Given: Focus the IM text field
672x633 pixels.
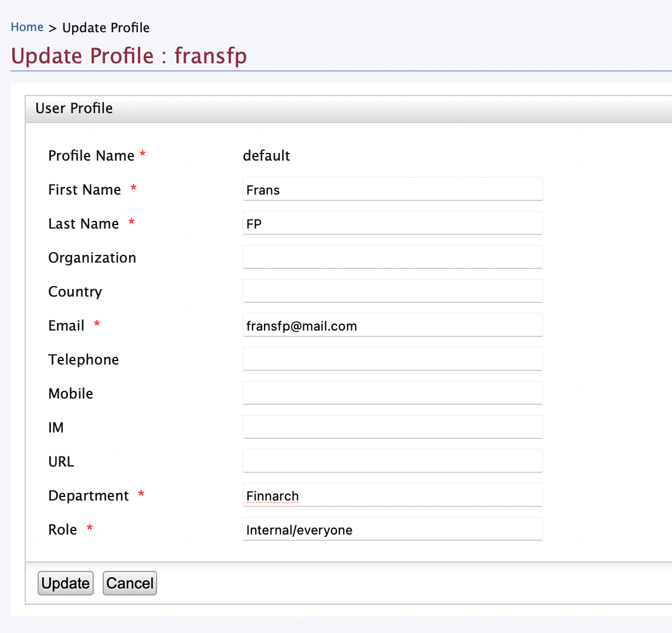Looking at the screenshot, I should (x=392, y=428).
